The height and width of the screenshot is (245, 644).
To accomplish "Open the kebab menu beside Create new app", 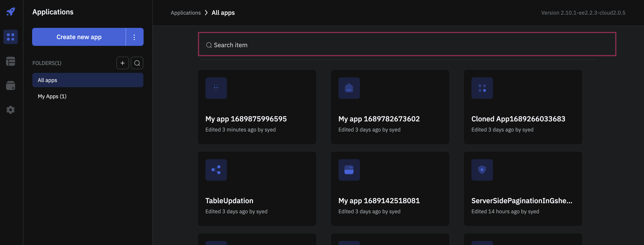I will pyautogui.click(x=134, y=37).
